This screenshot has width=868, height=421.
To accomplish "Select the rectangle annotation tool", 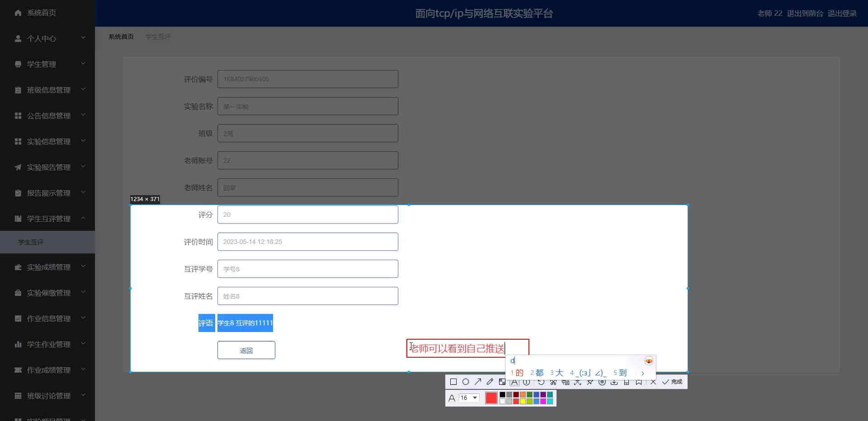I will [453, 382].
